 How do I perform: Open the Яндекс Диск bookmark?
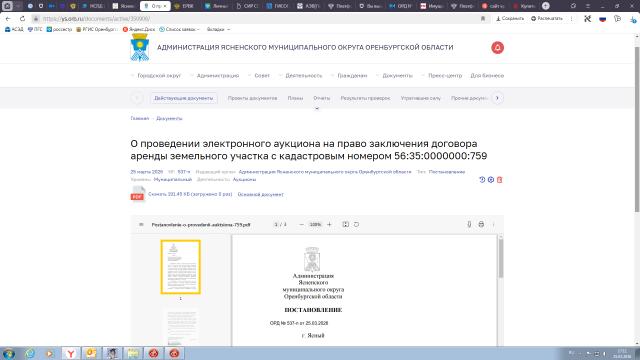click(139, 29)
